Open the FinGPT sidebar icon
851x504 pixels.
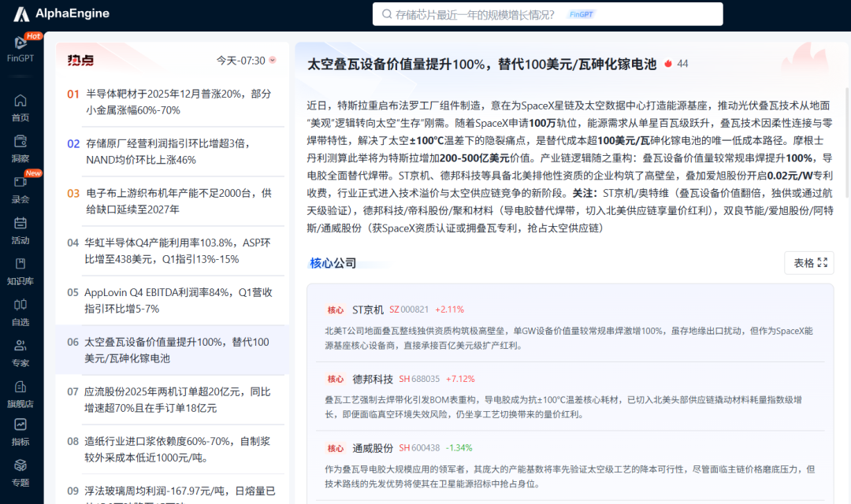(20, 44)
